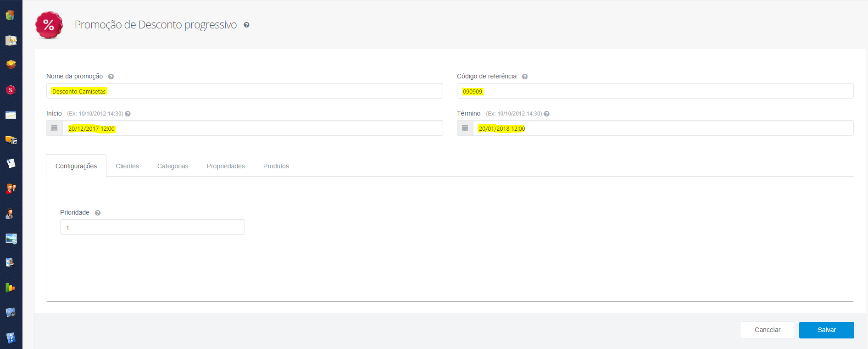
Task: Click the Início label text
Action: click(x=54, y=113)
